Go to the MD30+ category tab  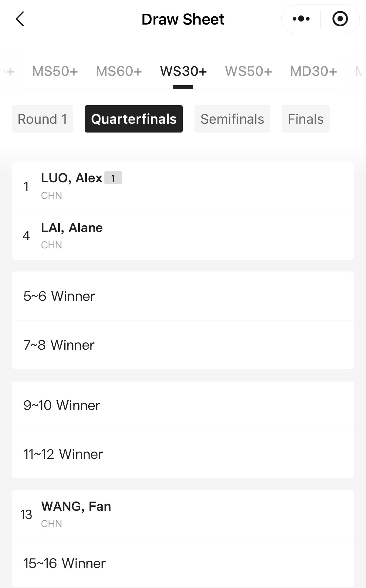(x=313, y=71)
